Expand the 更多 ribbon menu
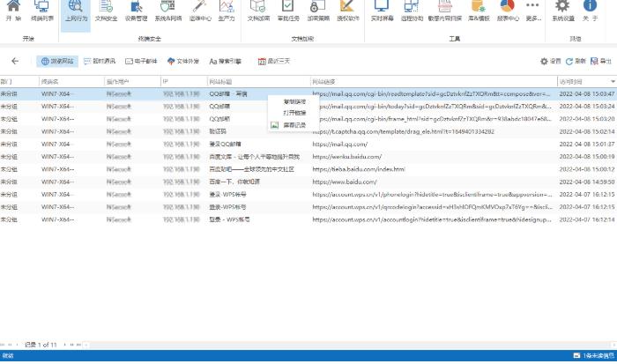617x364 pixels. [x=534, y=11]
